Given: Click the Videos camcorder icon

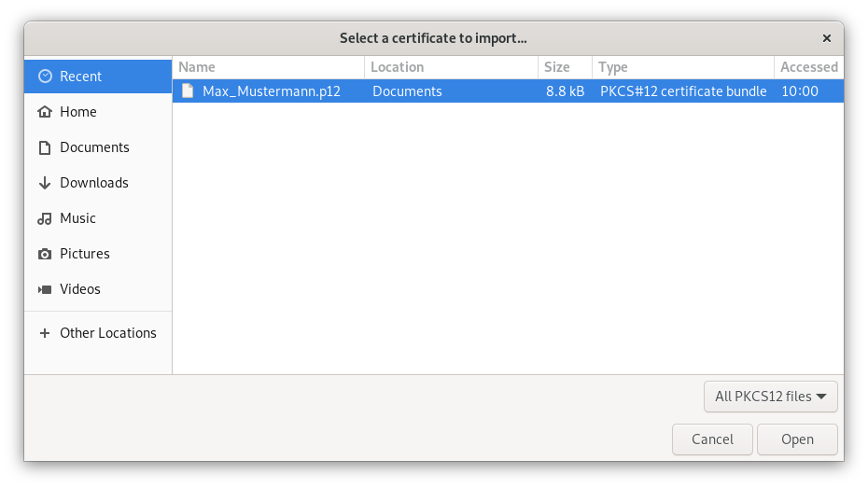Looking at the screenshot, I should (x=45, y=289).
